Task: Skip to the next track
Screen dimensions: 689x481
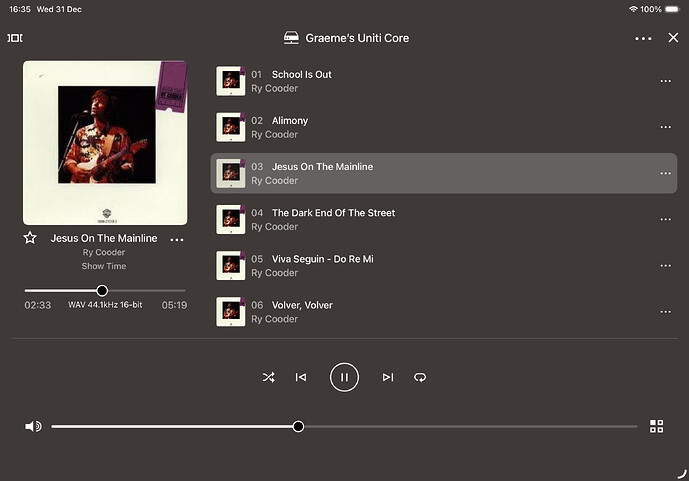Action: pyautogui.click(x=388, y=377)
